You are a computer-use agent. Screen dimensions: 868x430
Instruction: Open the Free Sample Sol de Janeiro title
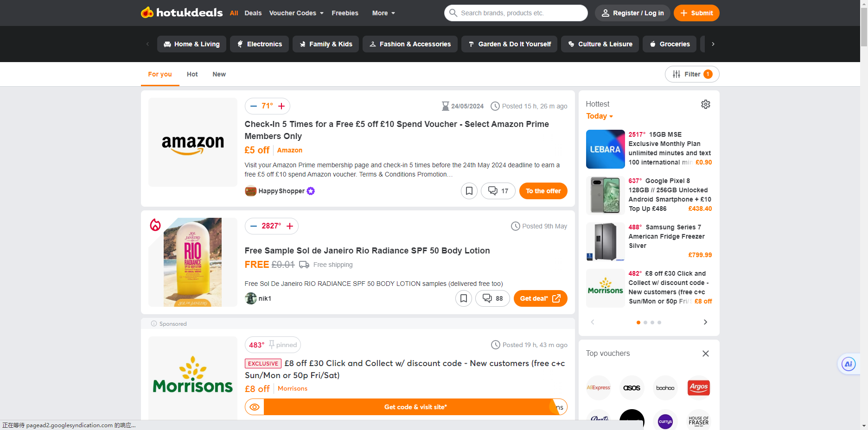[x=367, y=251]
